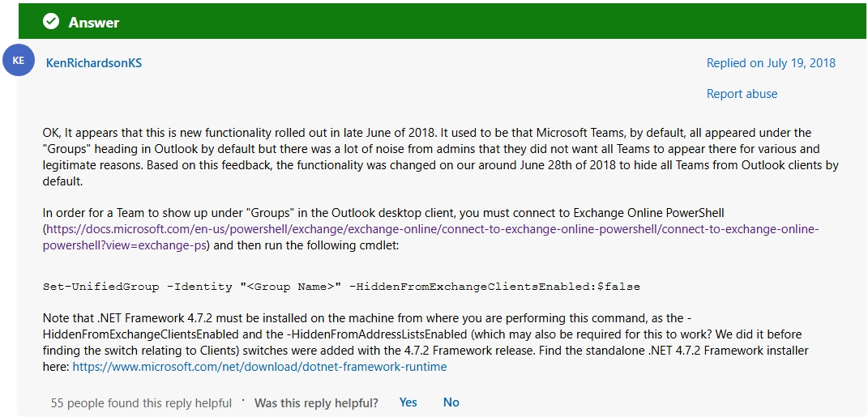The image size is (868, 417).
Task: Report abuse on this reply
Action: (x=742, y=94)
